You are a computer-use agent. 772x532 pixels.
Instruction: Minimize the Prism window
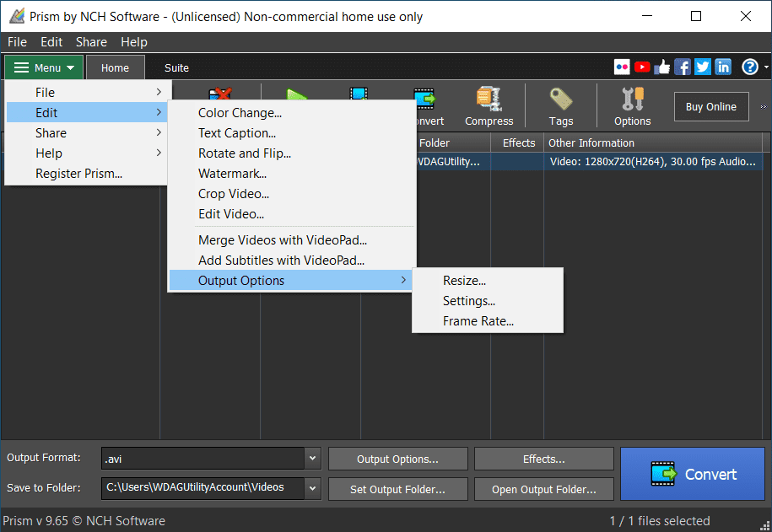click(x=647, y=16)
